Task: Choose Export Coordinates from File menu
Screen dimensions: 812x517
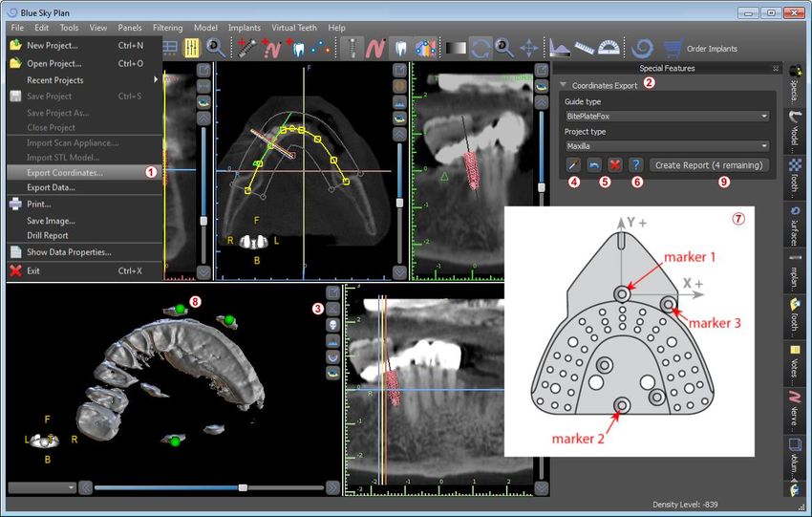Action: (84, 173)
